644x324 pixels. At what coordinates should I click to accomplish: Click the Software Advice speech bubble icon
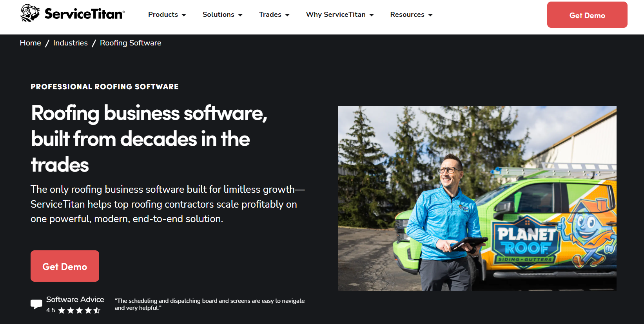coord(36,304)
